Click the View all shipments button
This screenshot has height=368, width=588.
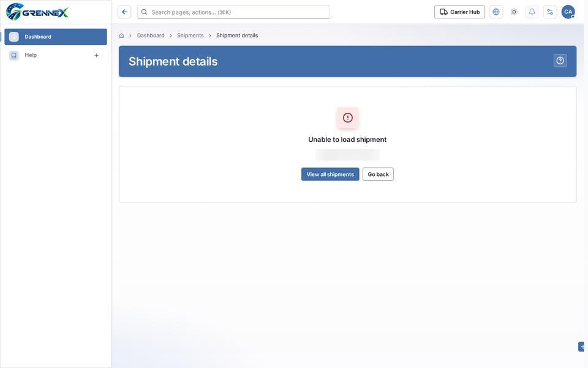click(x=330, y=174)
